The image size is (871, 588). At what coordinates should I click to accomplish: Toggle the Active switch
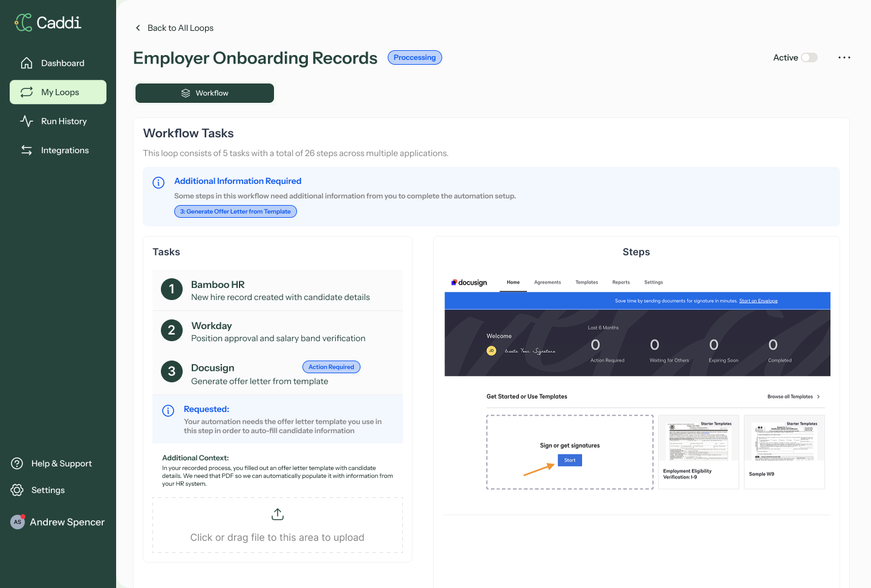(x=809, y=57)
